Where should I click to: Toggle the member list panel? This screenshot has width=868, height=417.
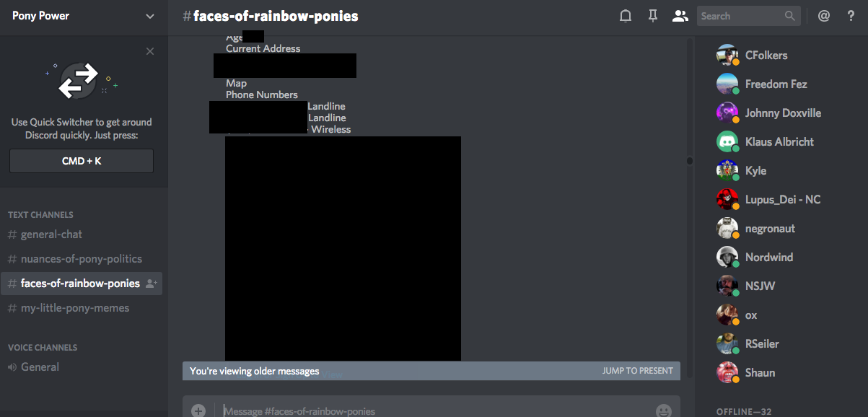tap(680, 16)
